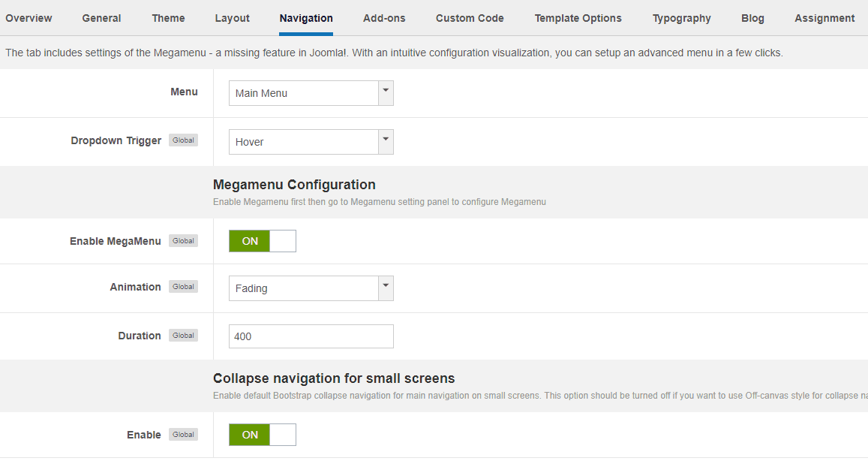Click the Global badge next to Dropdown Trigger

click(183, 140)
